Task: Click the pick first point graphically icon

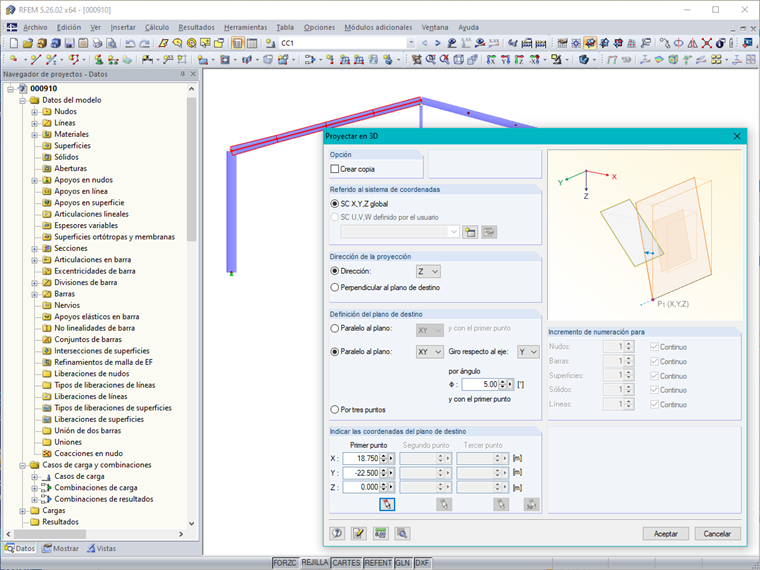Action: pos(387,505)
